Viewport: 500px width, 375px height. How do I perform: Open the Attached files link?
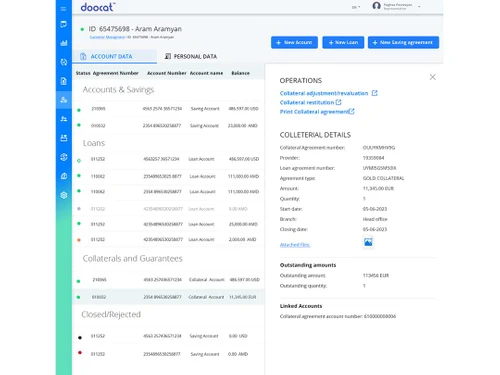click(x=295, y=245)
